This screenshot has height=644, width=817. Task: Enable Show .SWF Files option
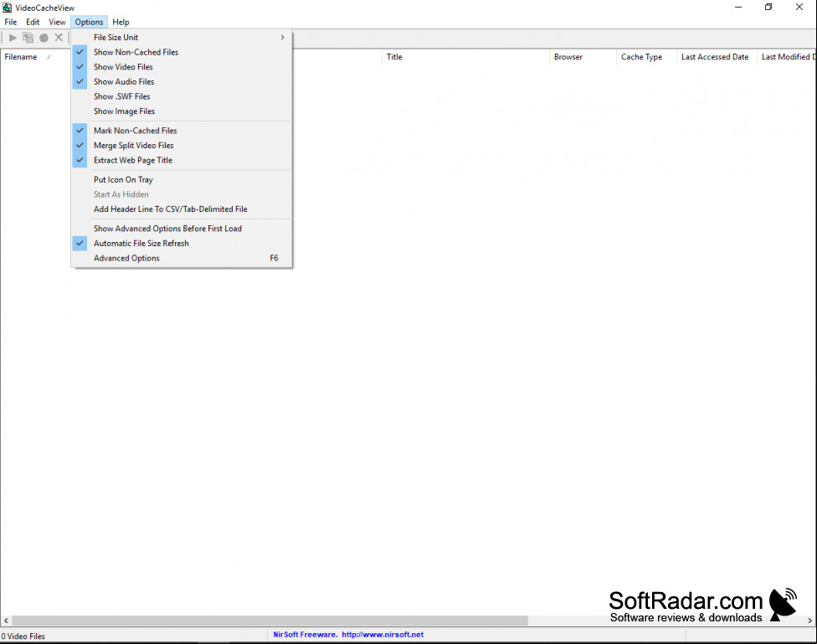pos(182,96)
